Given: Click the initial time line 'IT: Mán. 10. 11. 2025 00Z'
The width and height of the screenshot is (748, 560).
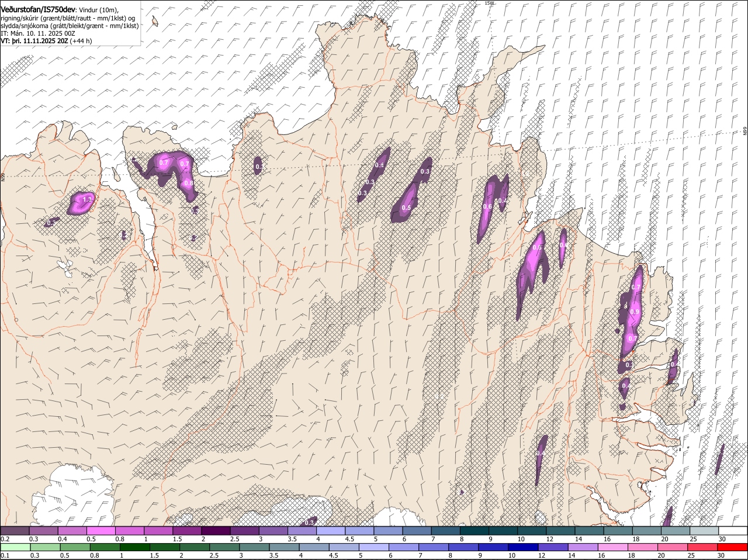Looking at the screenshot, I should tap(38, 33).
